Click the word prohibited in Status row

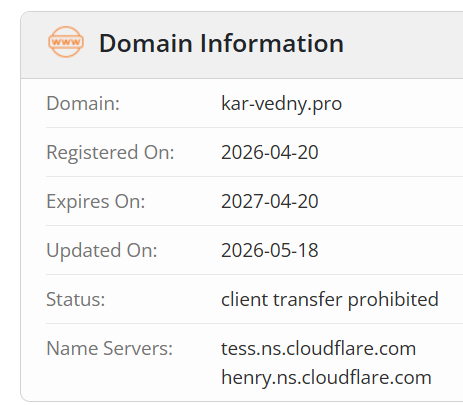point(393,299)
